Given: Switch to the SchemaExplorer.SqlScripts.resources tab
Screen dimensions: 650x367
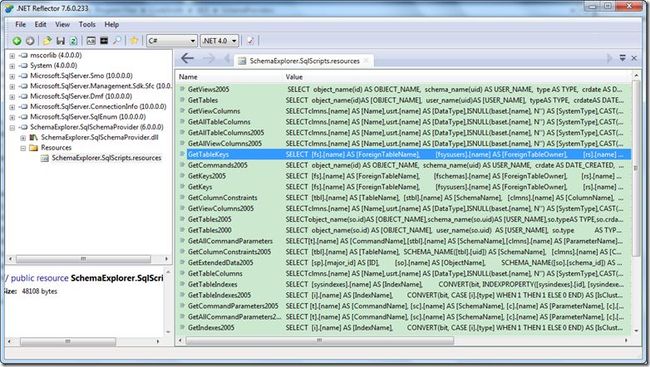Looking at the screenshot, I should click(304, 61).
